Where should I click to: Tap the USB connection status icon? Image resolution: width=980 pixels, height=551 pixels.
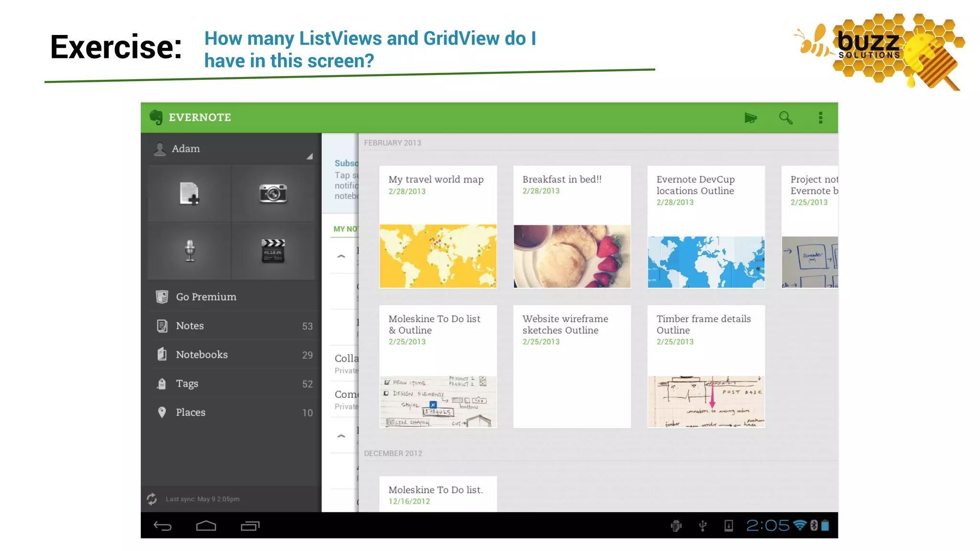[x=702, y=526]
